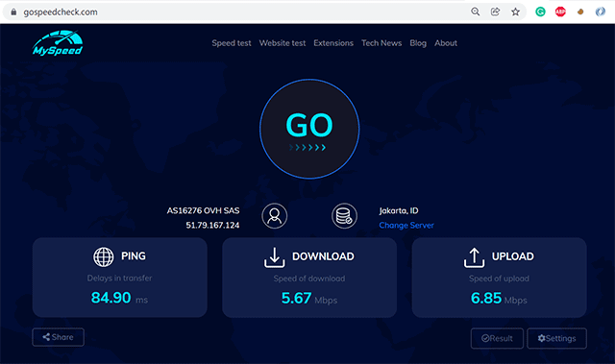Share the speed test results
615x364 pixels.
(x=58, y=337)
